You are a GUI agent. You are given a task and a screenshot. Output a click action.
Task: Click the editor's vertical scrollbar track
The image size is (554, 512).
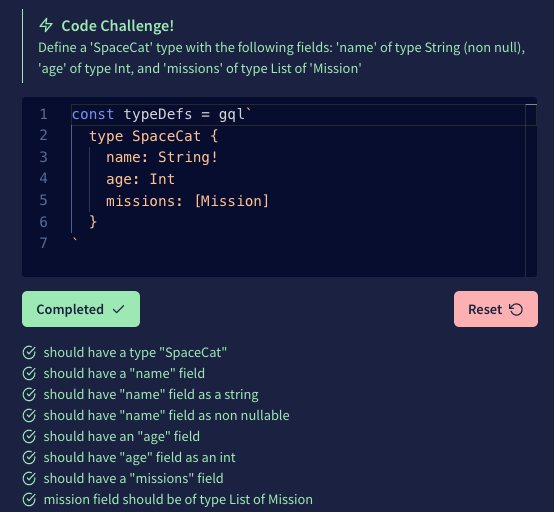[x=531, y=191]
